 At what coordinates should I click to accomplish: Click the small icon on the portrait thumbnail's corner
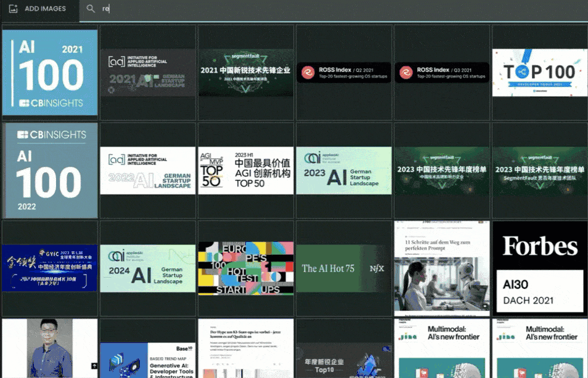94,366
